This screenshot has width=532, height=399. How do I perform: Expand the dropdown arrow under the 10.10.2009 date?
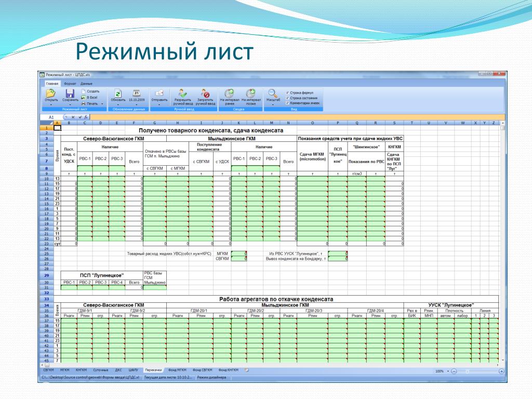point(137,105)
